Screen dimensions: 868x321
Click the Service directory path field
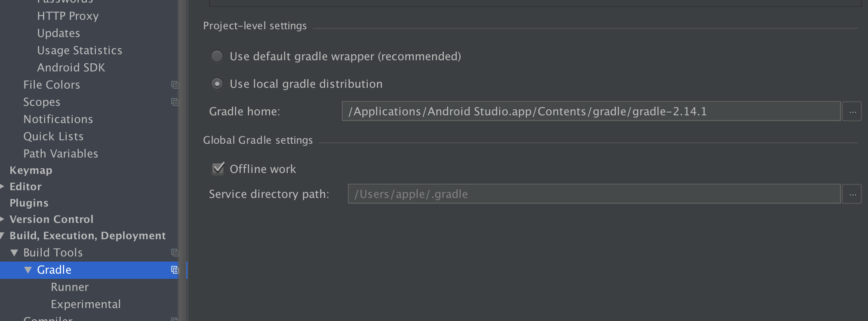click(x=594, y=194)
